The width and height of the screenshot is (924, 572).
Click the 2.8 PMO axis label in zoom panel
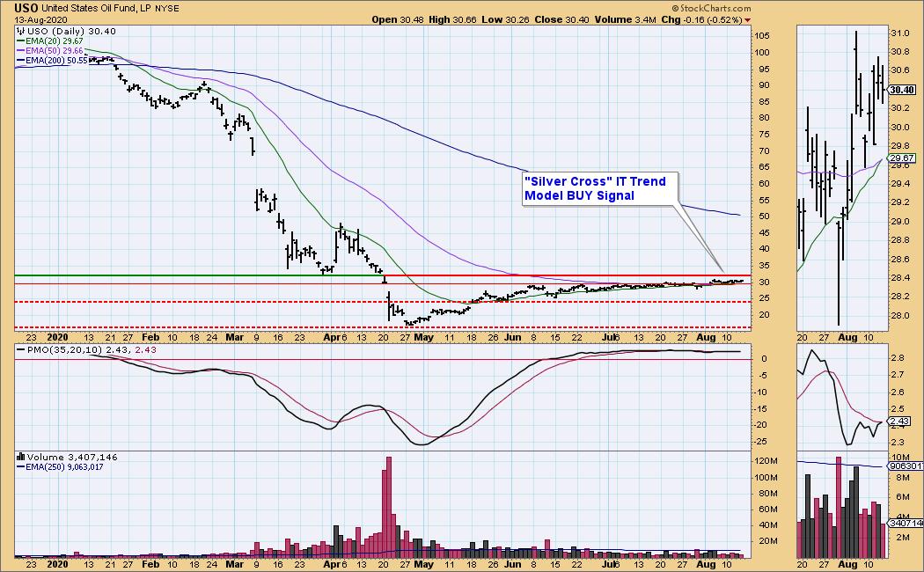[x=897, y=358]
